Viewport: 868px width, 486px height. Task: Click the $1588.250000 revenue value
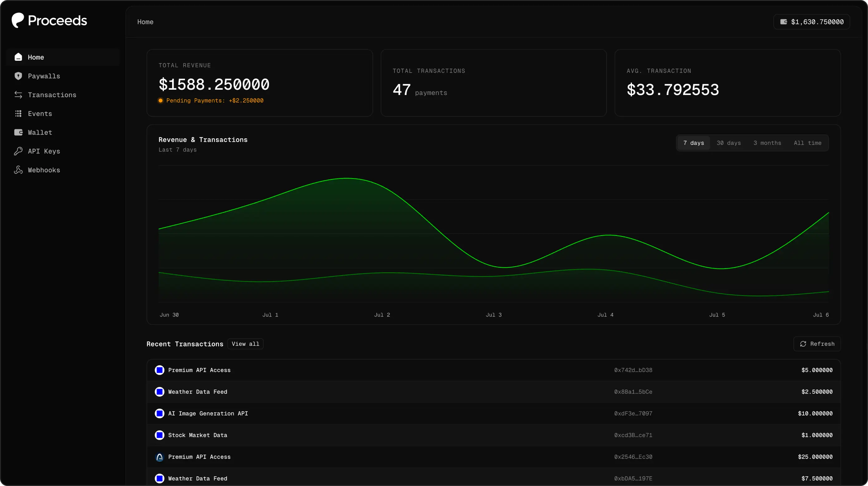click(x=214, y=84)
